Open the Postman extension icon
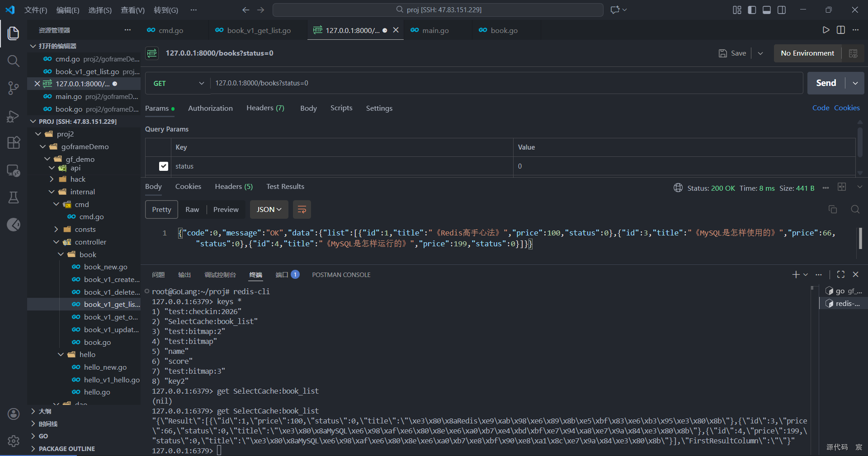 [14, 225]
